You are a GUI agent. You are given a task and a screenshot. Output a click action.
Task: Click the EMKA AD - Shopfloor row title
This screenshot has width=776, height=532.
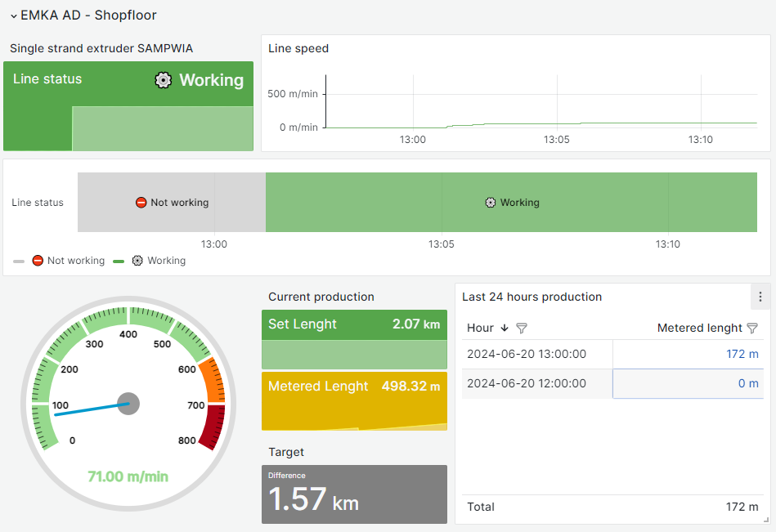coord(88,16)
